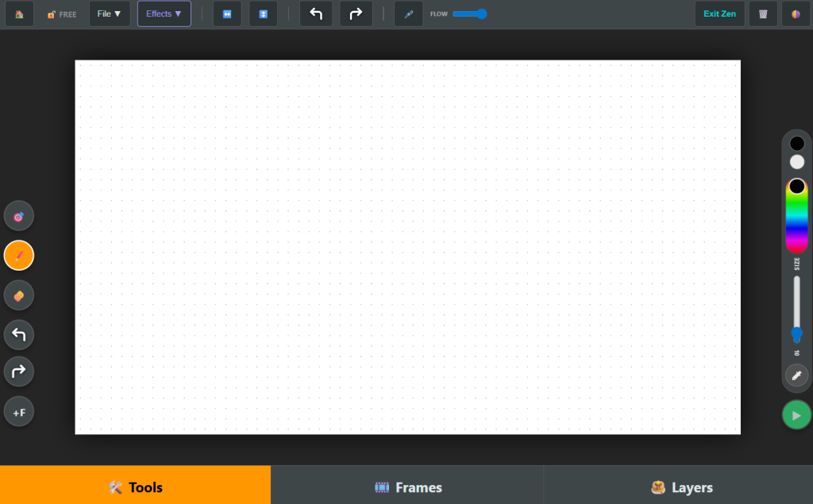
Task: Select the Tools tab
Action: tap(135, 487)
